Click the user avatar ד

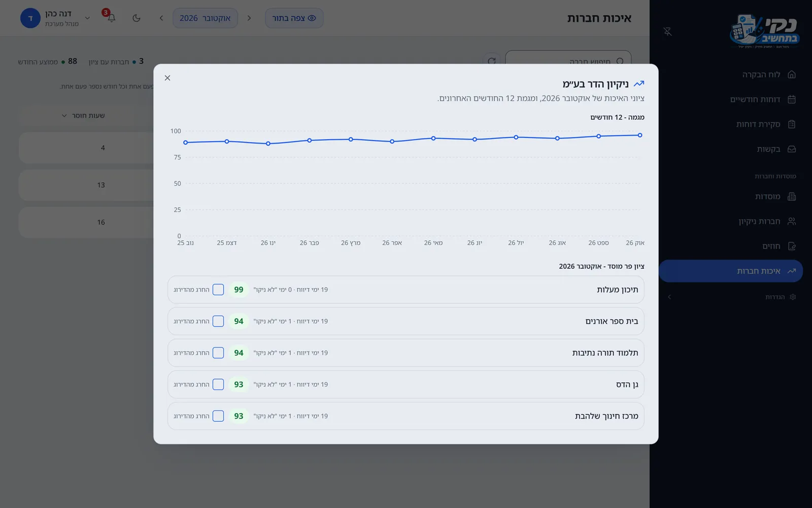30,18
